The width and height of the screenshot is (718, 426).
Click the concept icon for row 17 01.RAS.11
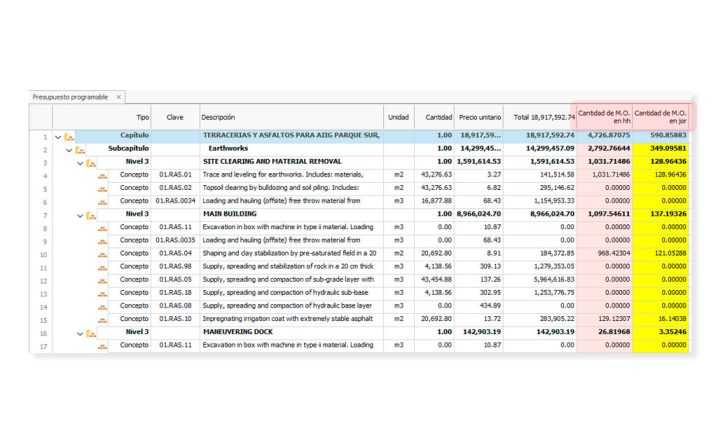(x=102, y=347)
